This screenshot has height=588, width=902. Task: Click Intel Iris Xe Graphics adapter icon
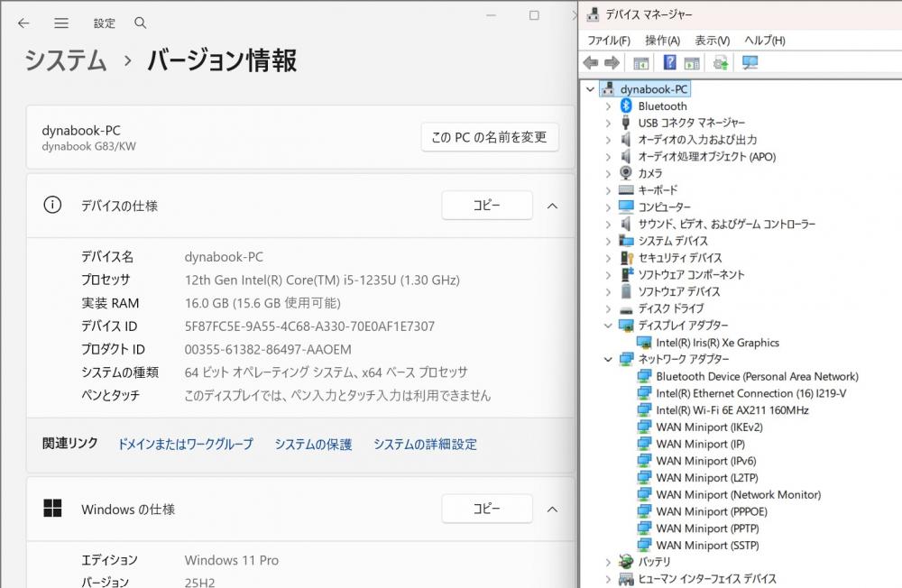[x=644, y=343]
